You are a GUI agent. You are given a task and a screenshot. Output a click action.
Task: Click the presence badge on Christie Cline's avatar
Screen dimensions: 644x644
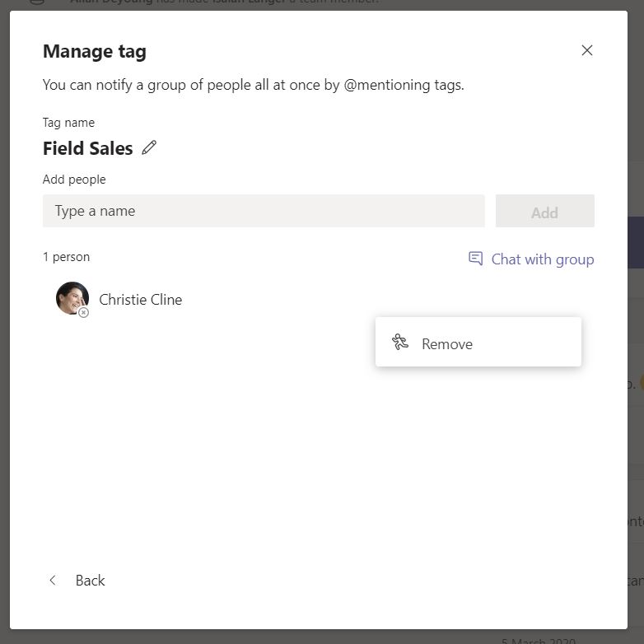coord(83,313)
